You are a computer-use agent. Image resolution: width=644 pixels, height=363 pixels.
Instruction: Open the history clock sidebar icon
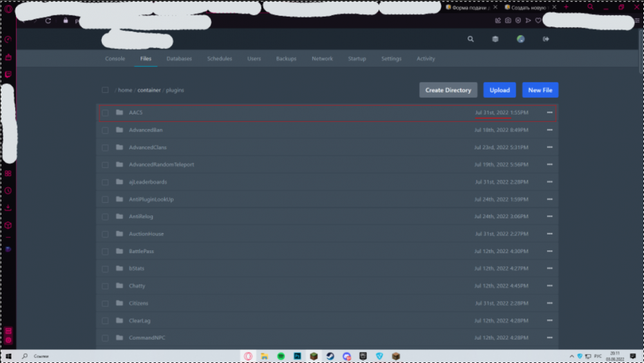point(8,191)
